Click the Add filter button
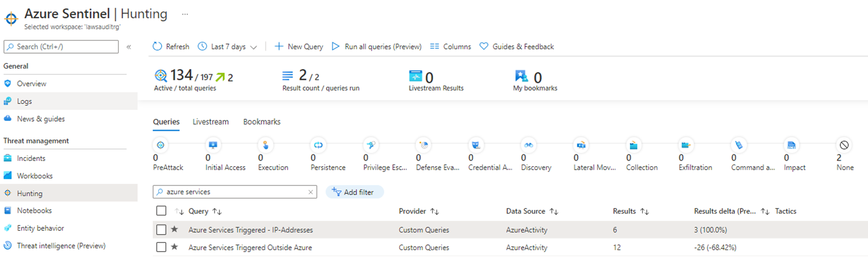The width and height of the screenshot is (868, 261). pyautogui.click(x=354, y=192)
